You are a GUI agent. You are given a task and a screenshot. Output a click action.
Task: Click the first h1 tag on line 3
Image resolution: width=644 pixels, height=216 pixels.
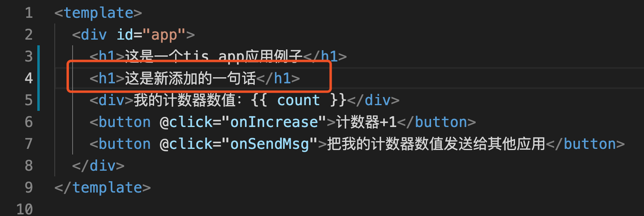pos(107,57)
